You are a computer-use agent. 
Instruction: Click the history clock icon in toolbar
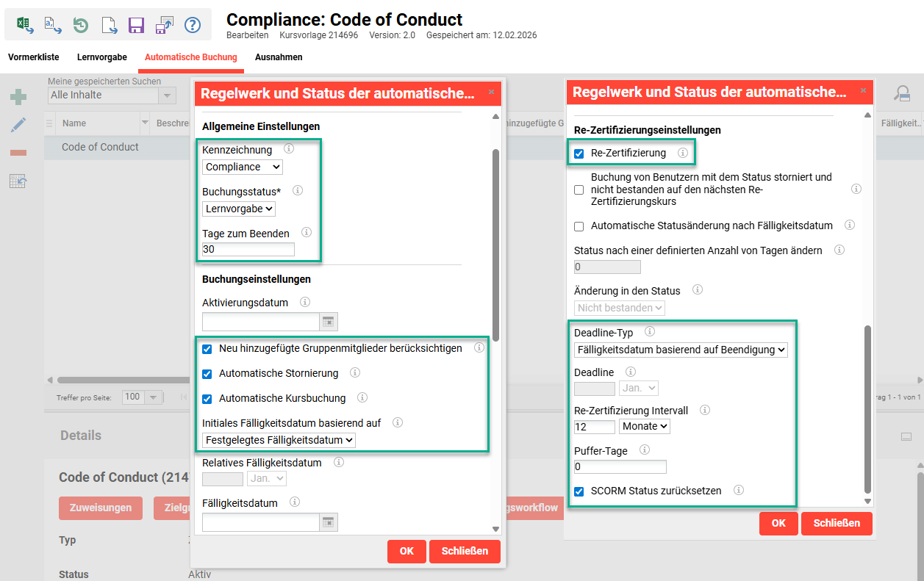(x=81, y=25)
